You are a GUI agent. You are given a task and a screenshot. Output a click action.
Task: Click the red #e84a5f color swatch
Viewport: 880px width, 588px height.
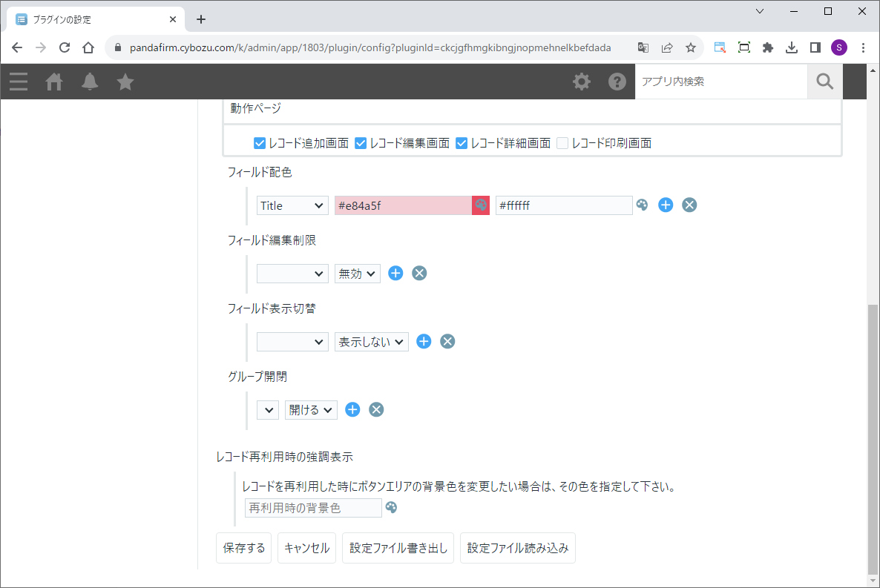click(481, 205)
